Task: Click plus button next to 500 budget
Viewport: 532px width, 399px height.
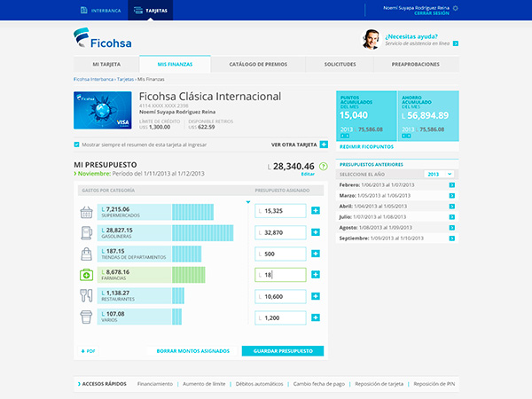Action: [x=316, y=254]
